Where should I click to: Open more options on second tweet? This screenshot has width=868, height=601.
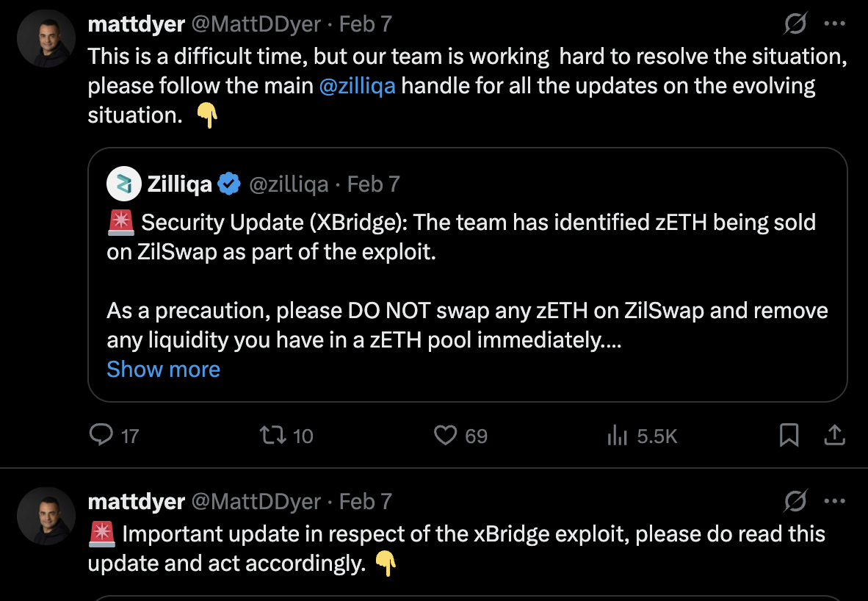(835, 502)
